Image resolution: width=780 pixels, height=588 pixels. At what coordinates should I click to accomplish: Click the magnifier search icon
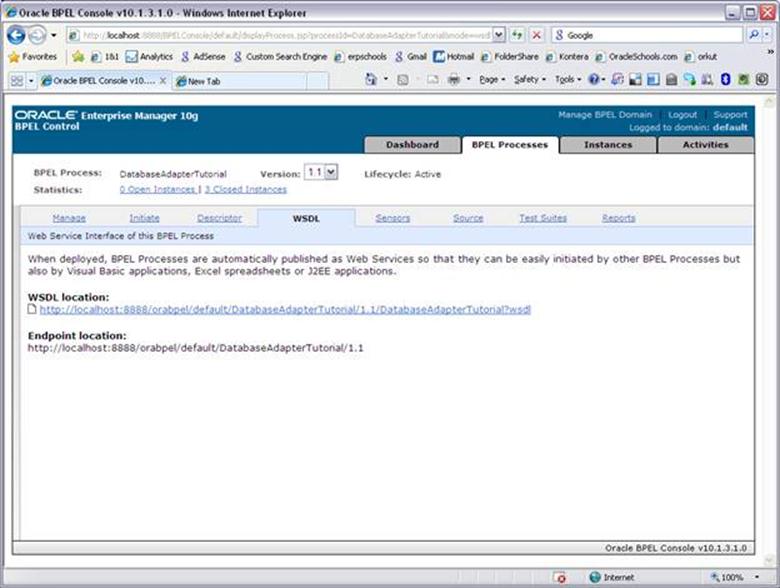point(754,35)
